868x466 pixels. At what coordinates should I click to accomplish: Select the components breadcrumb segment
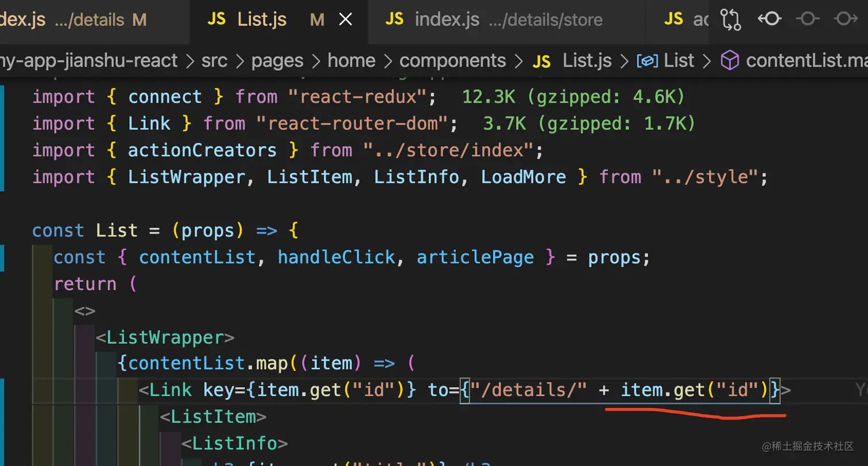click(x=453, y=61)
